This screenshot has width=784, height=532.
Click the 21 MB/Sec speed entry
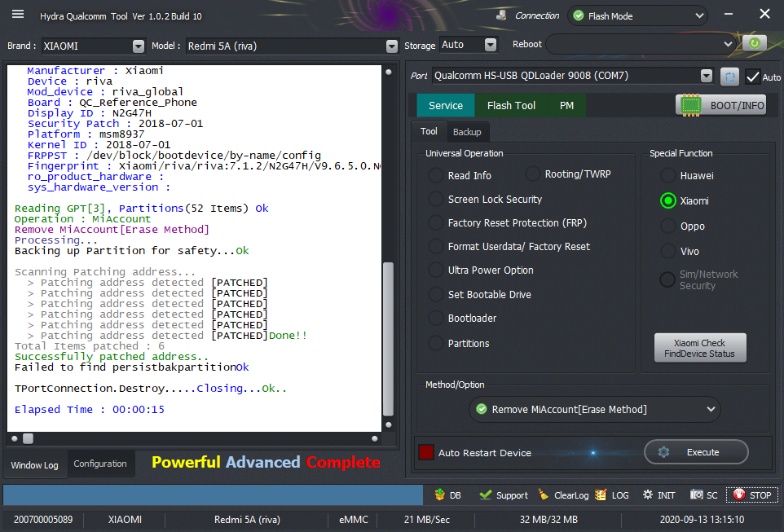point(426,520)
